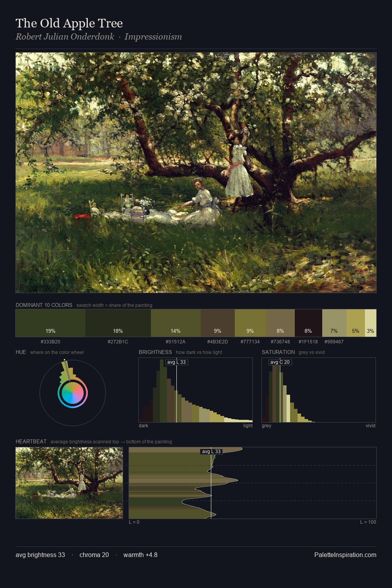Visit the PaletteInspiration.com link
The image size is (392, 588).
pyautogui.click(x=345, y=555)
